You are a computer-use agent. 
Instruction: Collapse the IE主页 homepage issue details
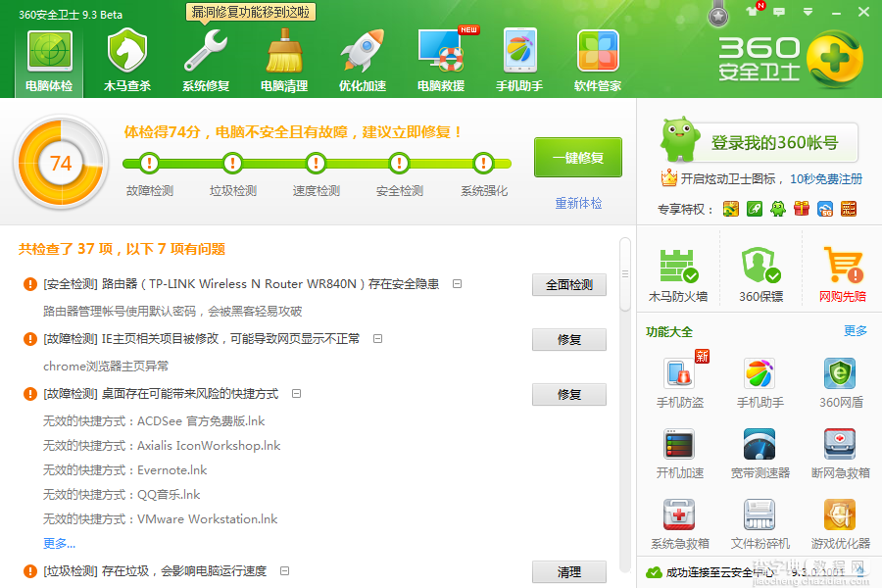tap(378, 339)
